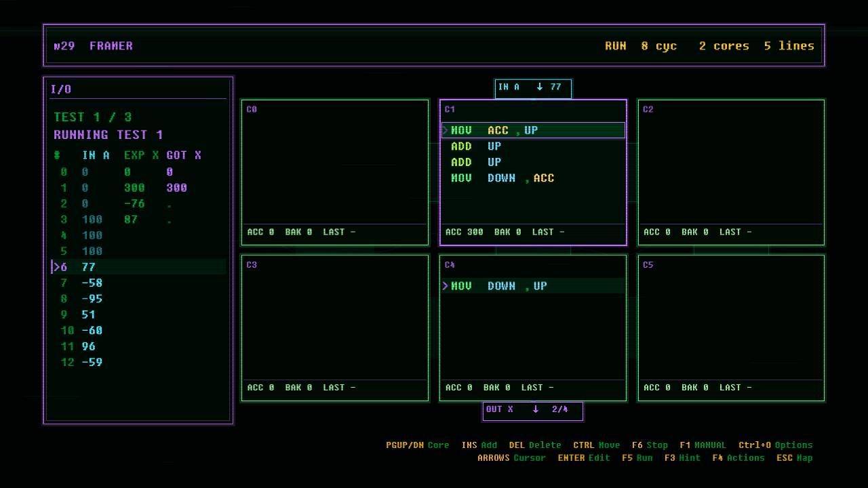Select the first ADD UP line in C1
Image resolution: width=868 pixels, height=488 pixels.
533,146
